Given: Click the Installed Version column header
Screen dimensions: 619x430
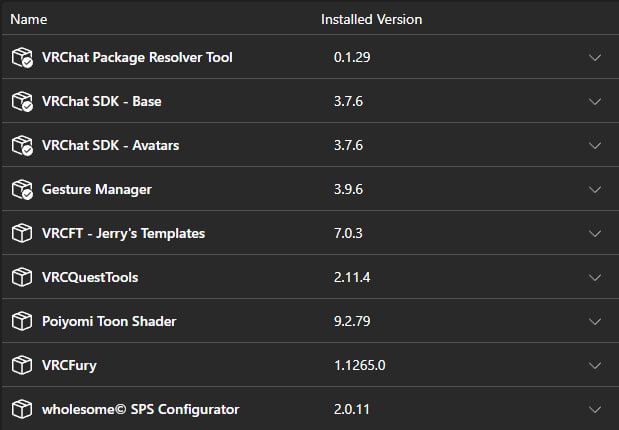Looking at the screenshot, I should point(371,19).
